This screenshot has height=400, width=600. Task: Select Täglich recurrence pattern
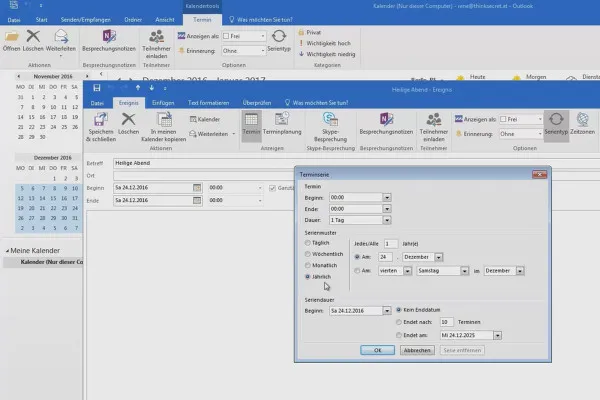coord(308,243)
